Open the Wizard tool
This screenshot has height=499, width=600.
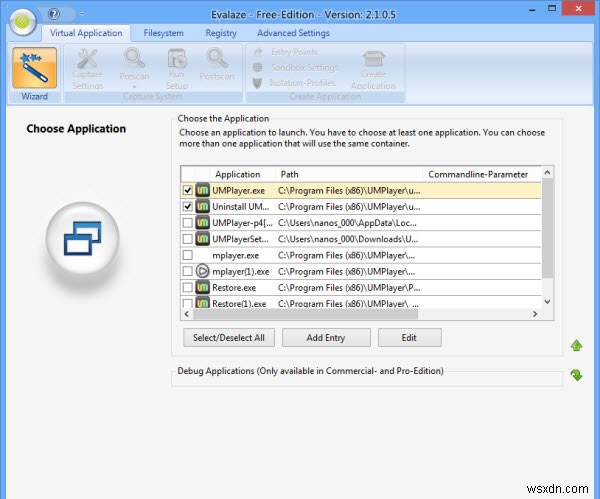click(x=34, y=74)
